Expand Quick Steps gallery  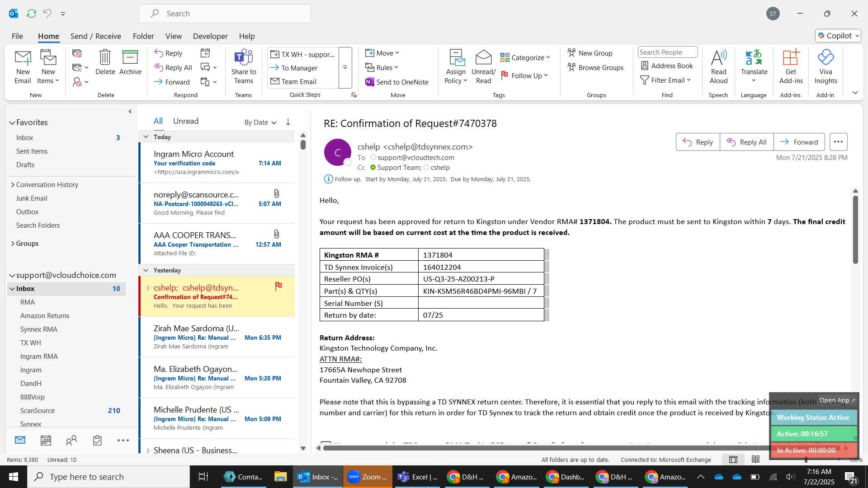click(345, 67)
